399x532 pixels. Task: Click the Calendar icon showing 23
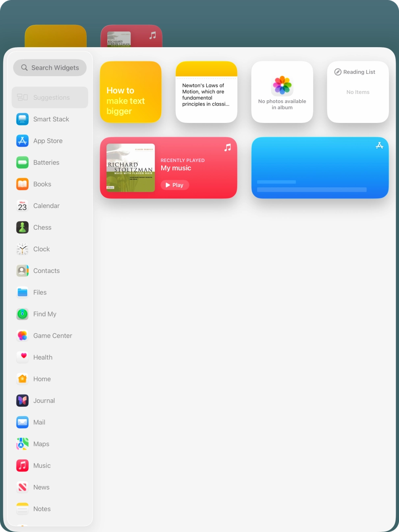pyautogui.click(x=23, y=206)
